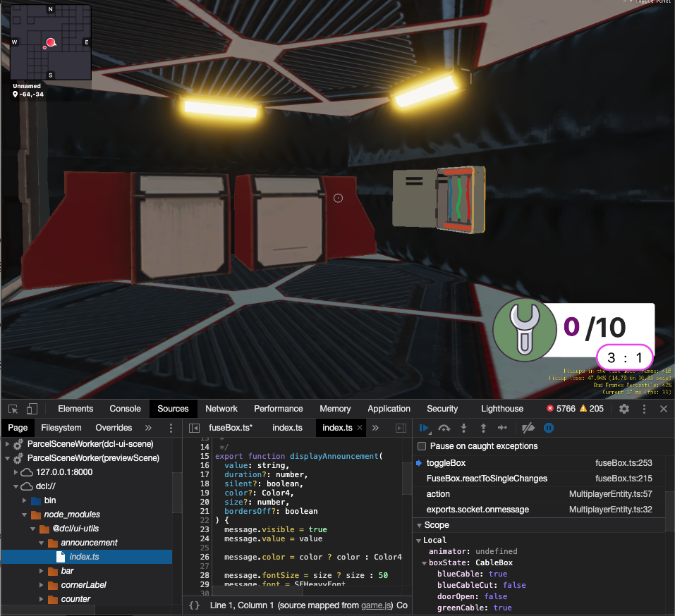Hide the debugger sidebar icon
The image size is (675, 616).
(401, 428)
